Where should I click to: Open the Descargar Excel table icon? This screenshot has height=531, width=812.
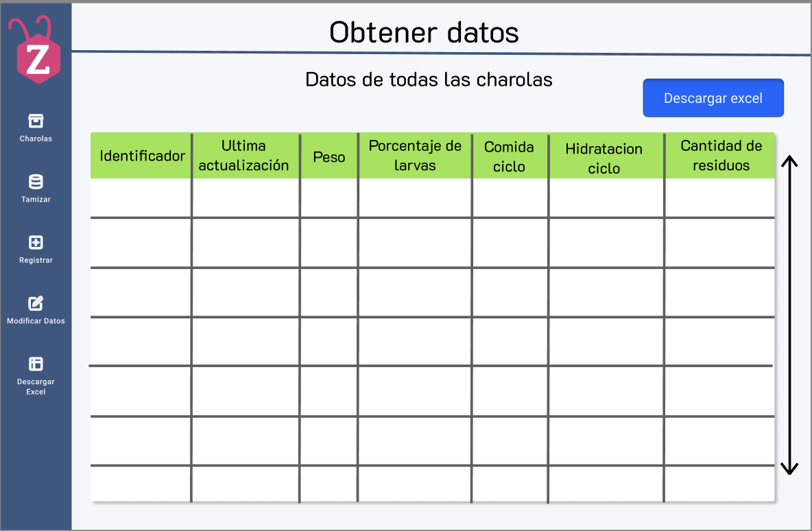coord(36,364)
